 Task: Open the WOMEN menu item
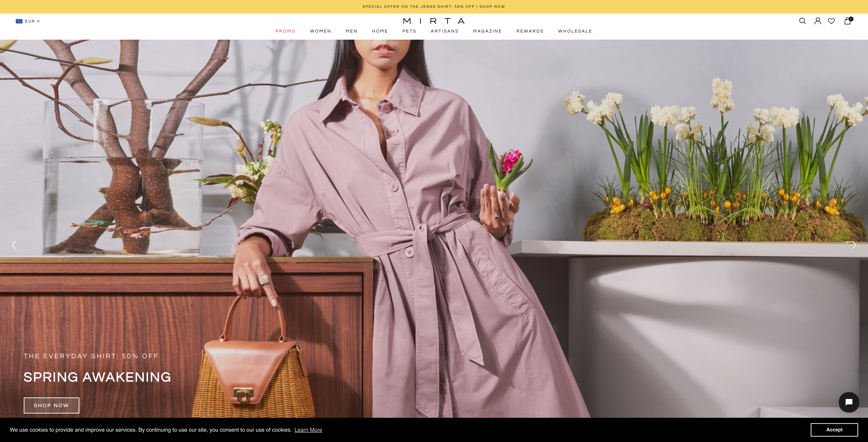(320, 31)
